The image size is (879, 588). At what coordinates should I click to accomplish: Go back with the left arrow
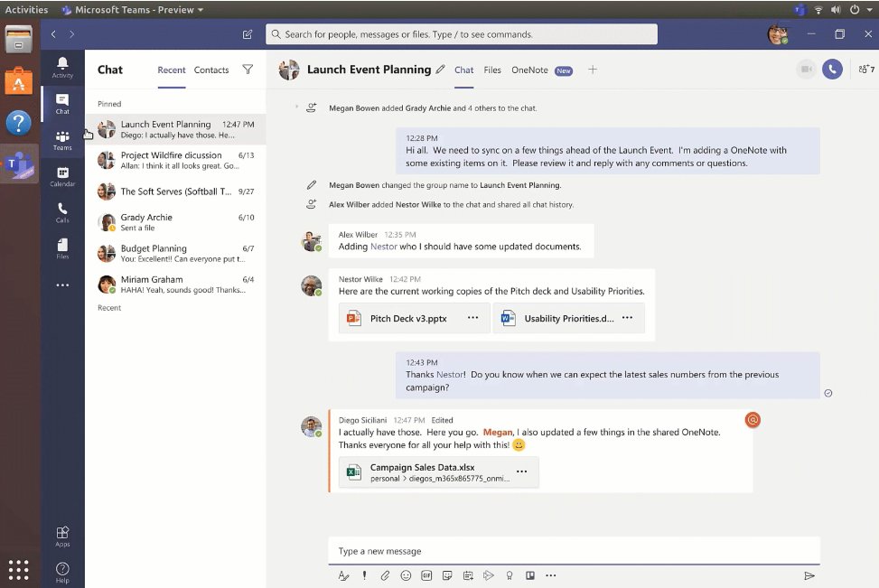coord(53,34)
